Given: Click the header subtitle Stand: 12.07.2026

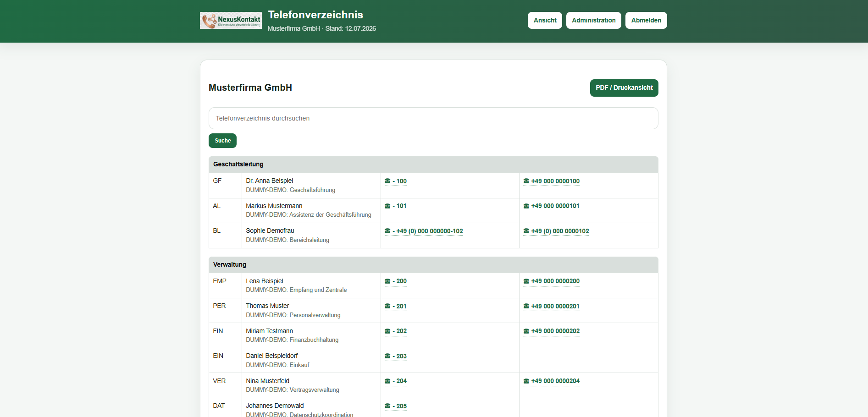Looking at the screenshot, I should click(351, 28).
